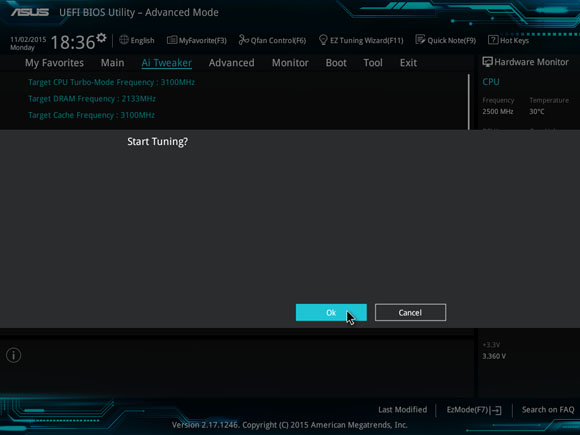Screen dimensions: 580x435
Task: Open the Boot tab
Action: [336, 63]
